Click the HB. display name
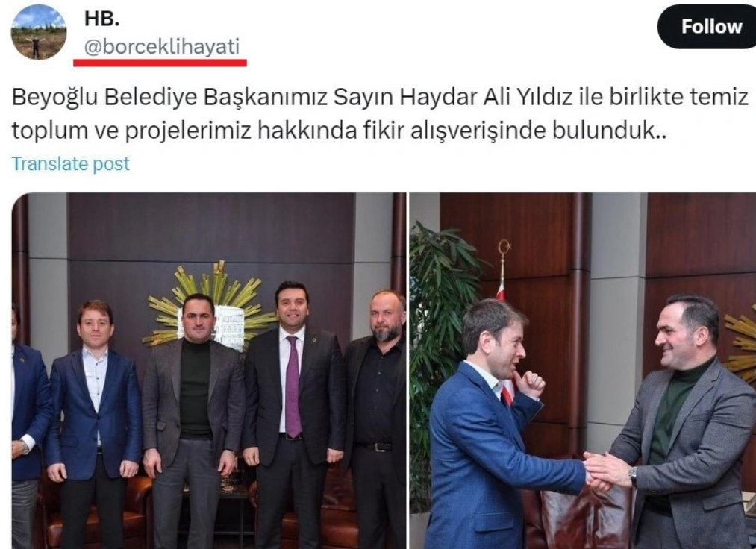This screenshot has height=549, width=756. point(101,19)
